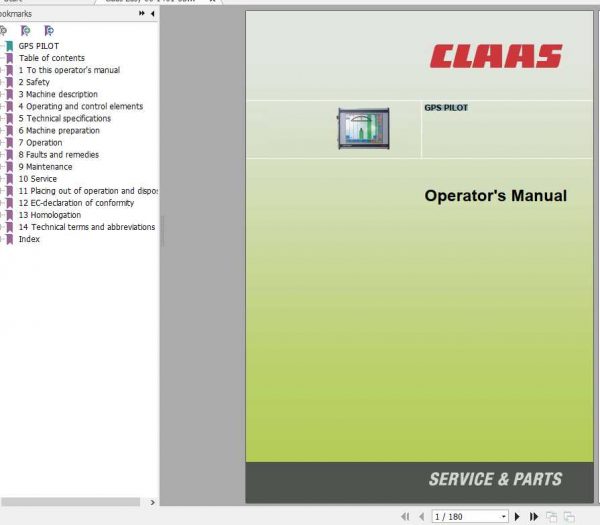
Task: Click the GPS PILOT title text on page
Action: [x=446, y=108]
